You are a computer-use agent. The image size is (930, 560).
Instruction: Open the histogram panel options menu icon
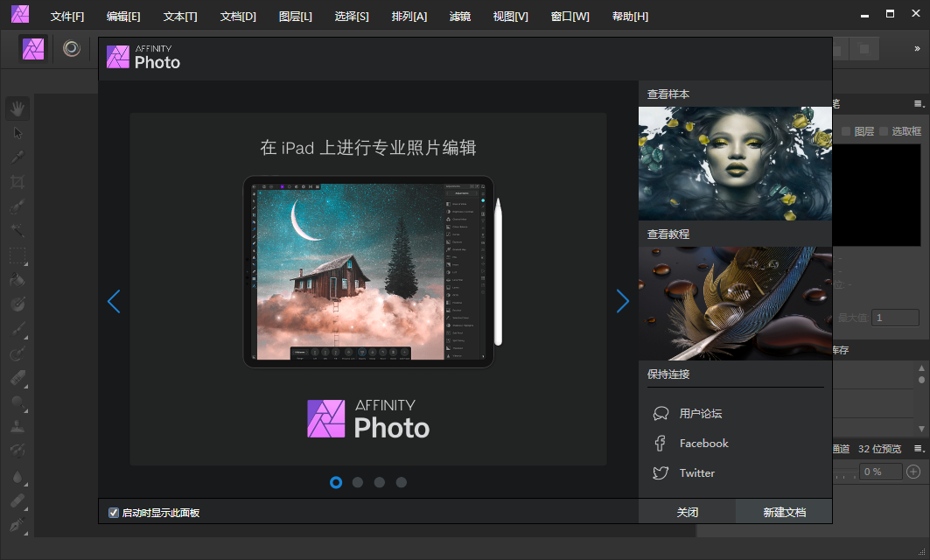click(x=919, y=104)
